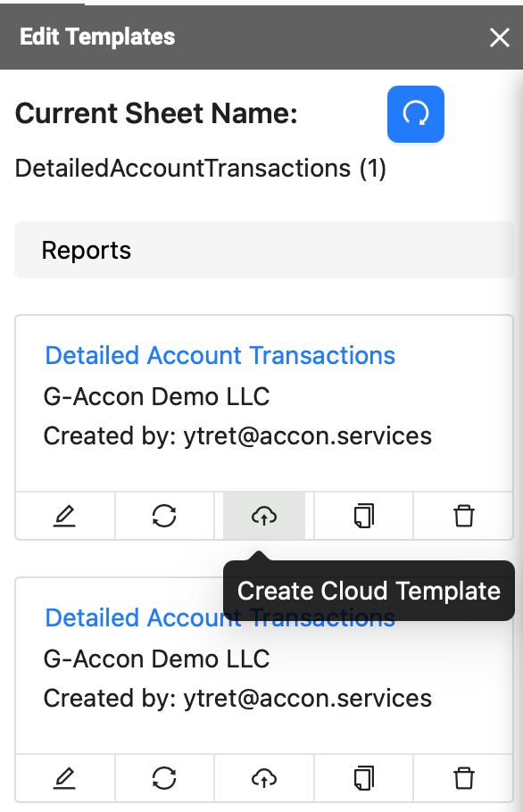Click the blue refresh sheet name button

415,114
